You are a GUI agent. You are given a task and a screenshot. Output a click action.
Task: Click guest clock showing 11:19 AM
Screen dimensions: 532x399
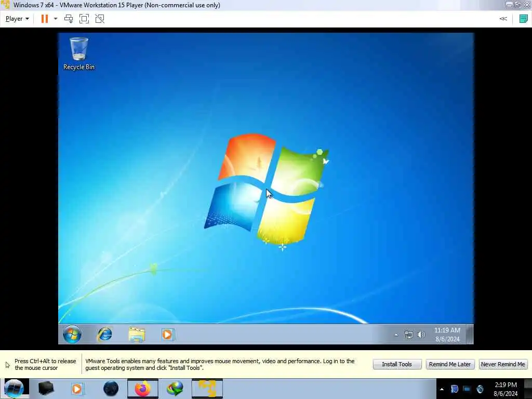pyautogui.click(x=447, y=335)
